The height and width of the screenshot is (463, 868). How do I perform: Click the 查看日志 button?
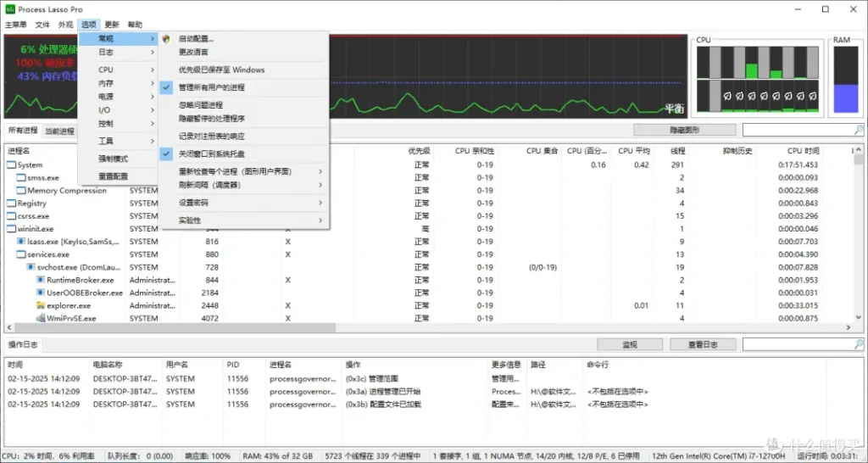pyautogui.click(x=703, y=344)
